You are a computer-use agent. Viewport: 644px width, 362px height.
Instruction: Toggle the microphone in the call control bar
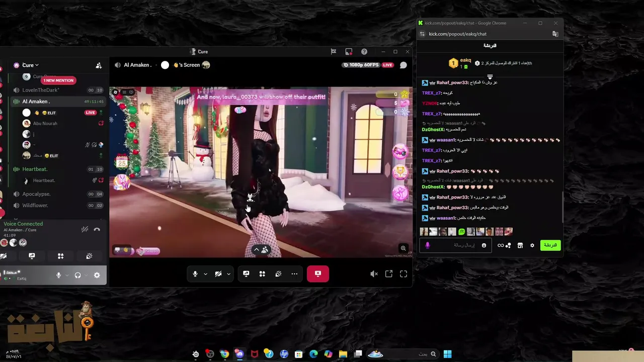point(195,274)
